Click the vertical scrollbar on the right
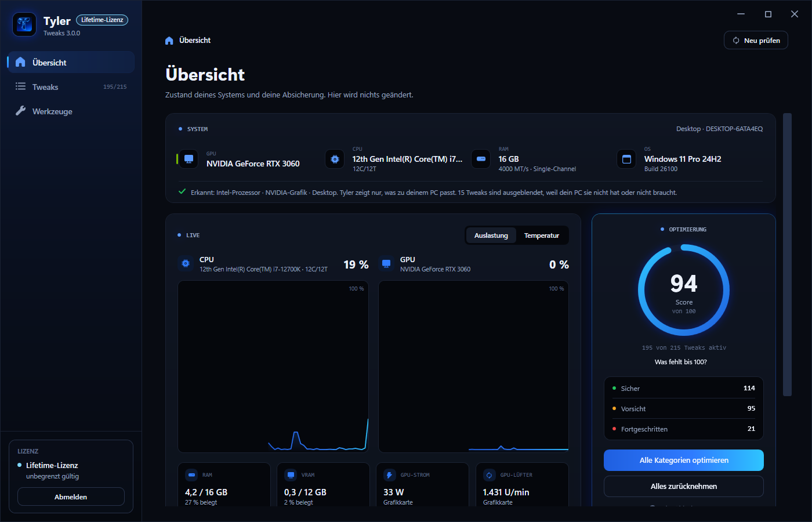Screen dimensions: 812x522 click(787, 255)
